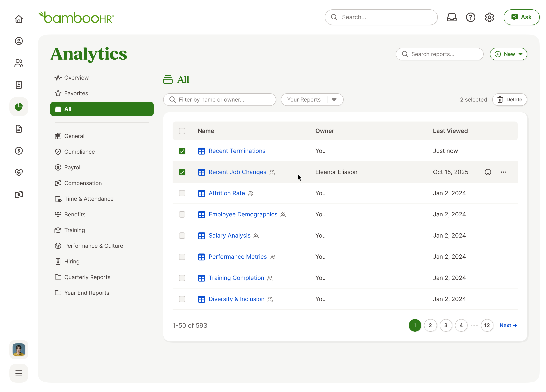The image size is (546, 392).
Task: Open the Recent Job Changes report
Action: [237, 172]
